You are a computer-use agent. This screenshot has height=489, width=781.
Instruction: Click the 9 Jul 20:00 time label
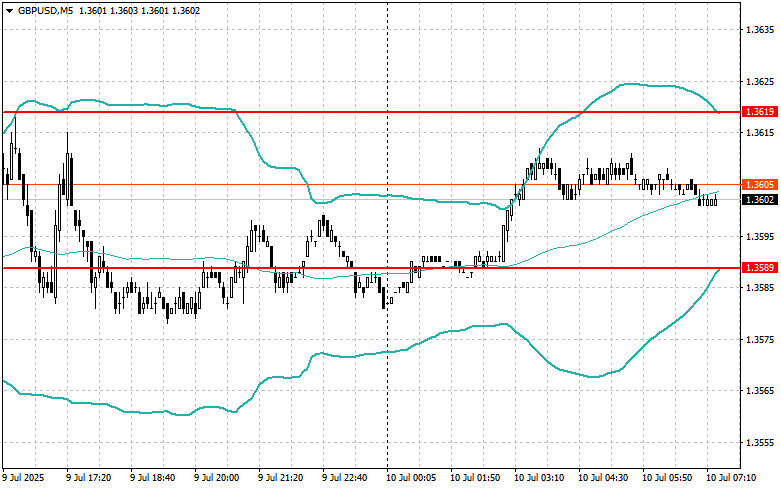(217, 478)
